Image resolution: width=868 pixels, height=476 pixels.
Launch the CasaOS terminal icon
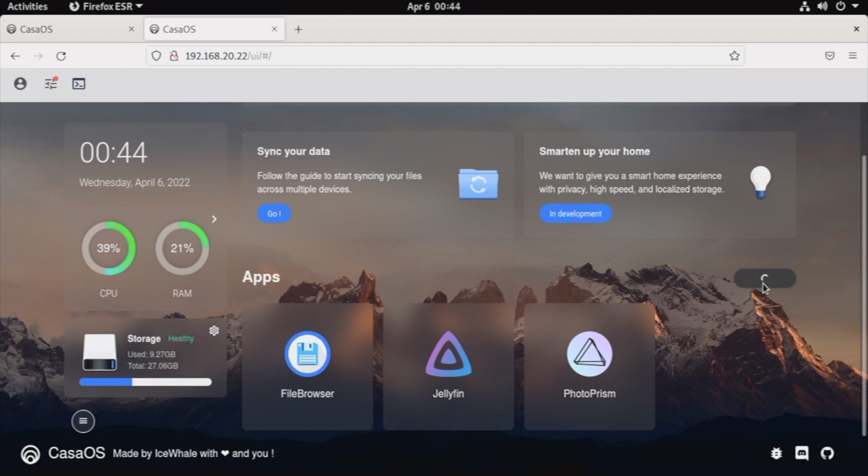point(79,84)
